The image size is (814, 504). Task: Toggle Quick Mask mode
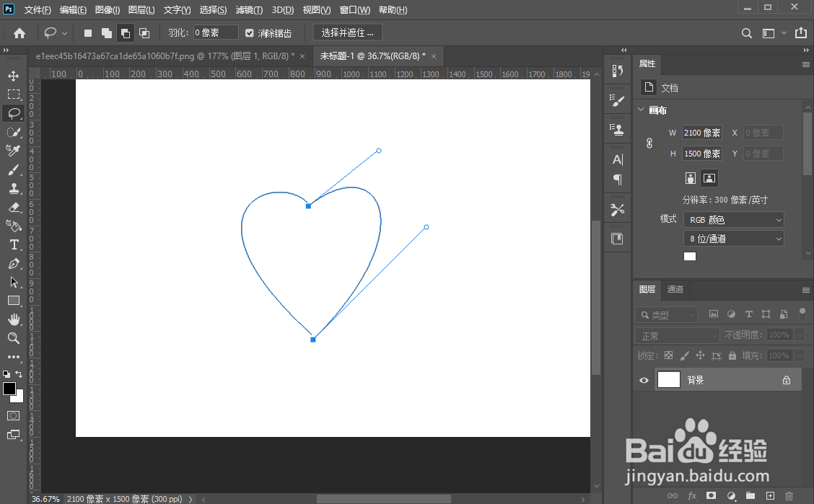click(x=14, y=416)
